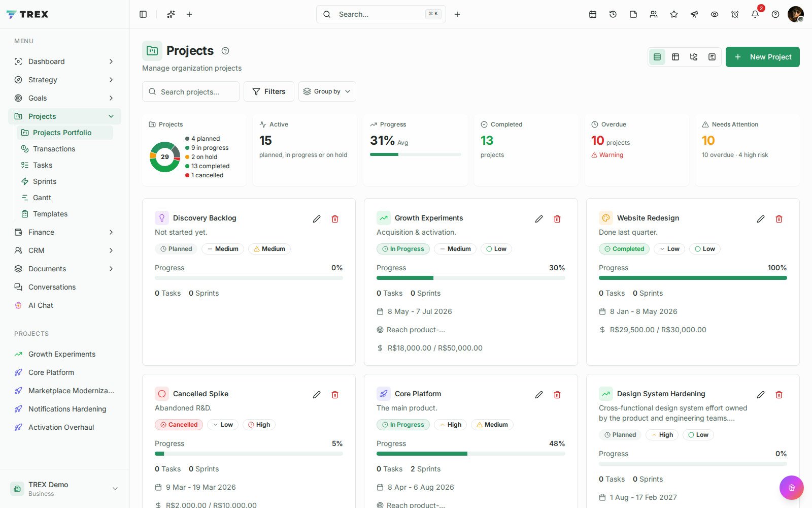Delete the Discovery Backlog project

click(335, 219)
